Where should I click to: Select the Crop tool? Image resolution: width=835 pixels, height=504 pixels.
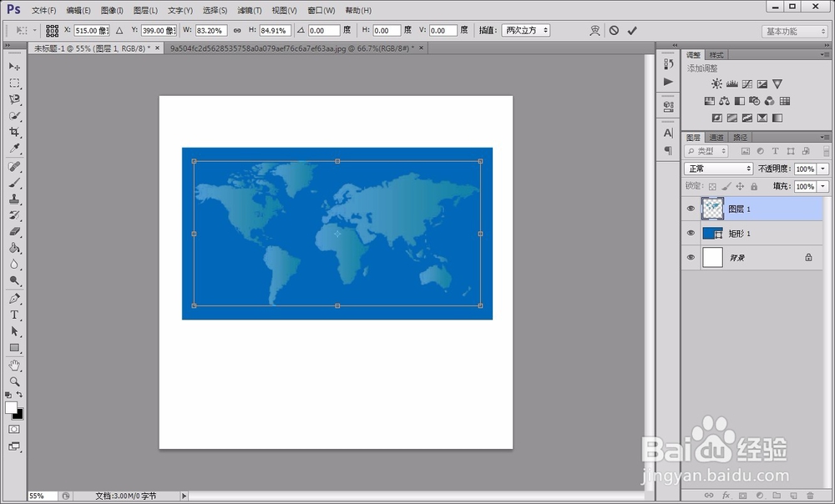14,132
